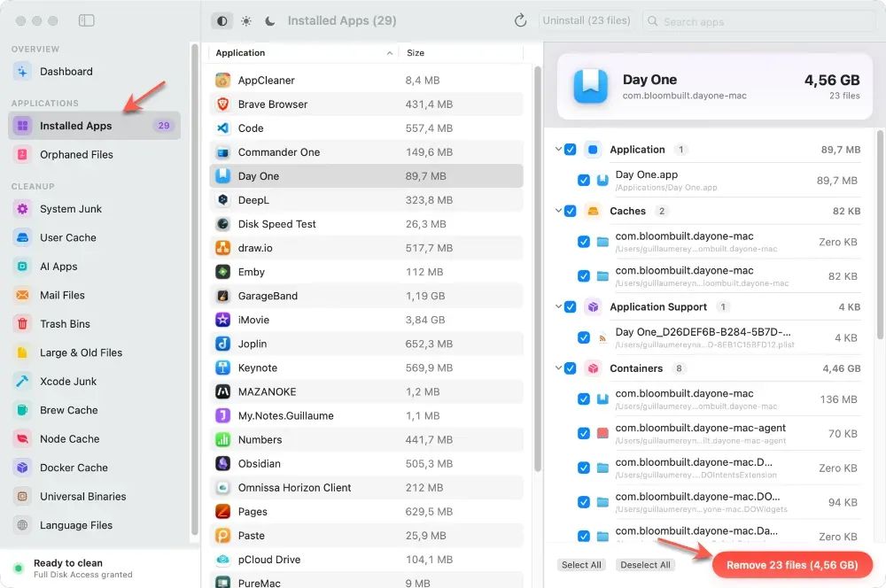Click the Pages app icon

point(222,511)
